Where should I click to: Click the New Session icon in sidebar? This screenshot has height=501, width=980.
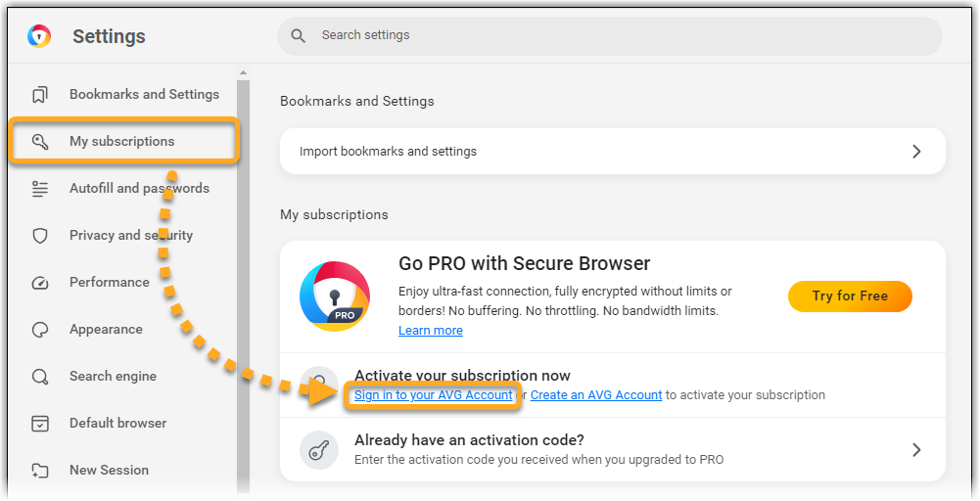click(x=40, y=471)
